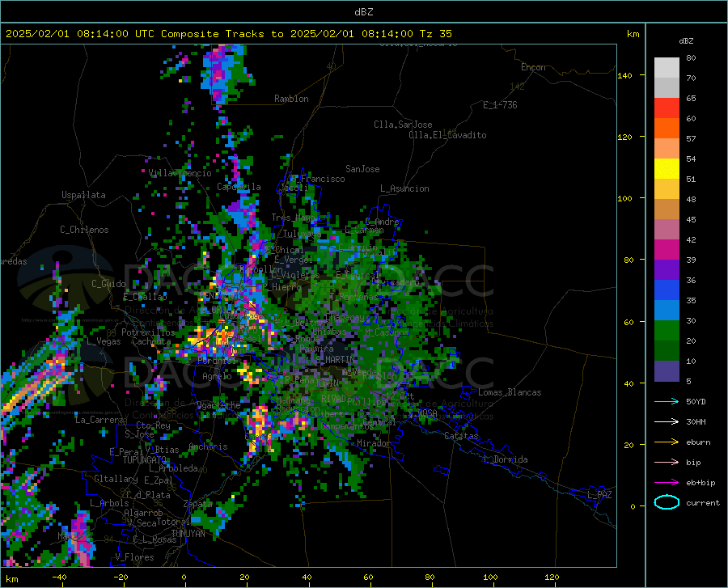
Task: Select the magenta swatch in dBZ legend
Action: click(x=667, y=250)
